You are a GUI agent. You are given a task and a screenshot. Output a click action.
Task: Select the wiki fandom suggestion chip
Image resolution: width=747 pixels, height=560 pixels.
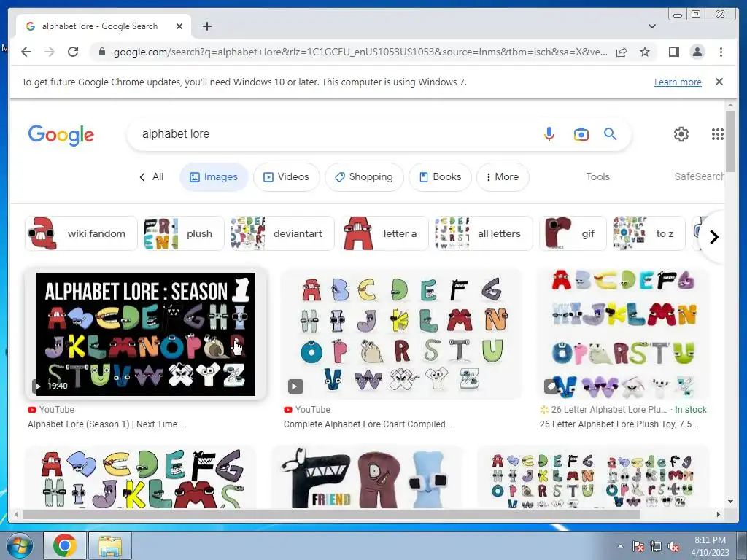click(x=81, y=233)
